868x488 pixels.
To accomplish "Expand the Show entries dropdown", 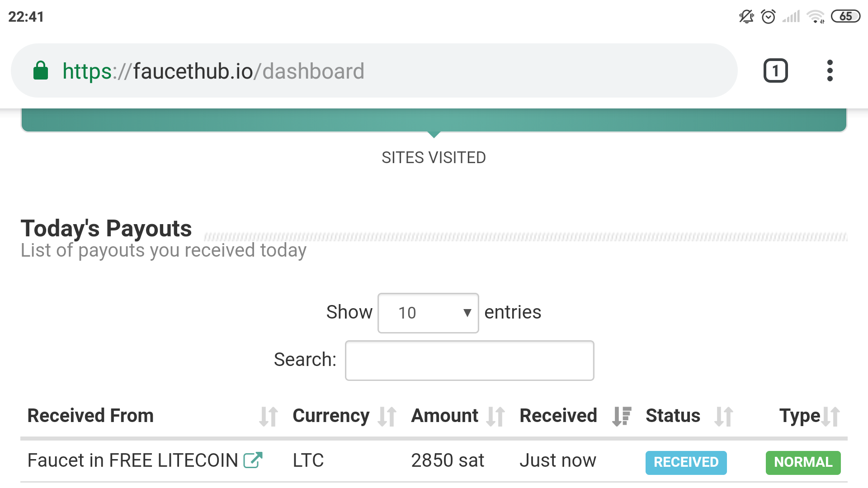I will [428, 313].
